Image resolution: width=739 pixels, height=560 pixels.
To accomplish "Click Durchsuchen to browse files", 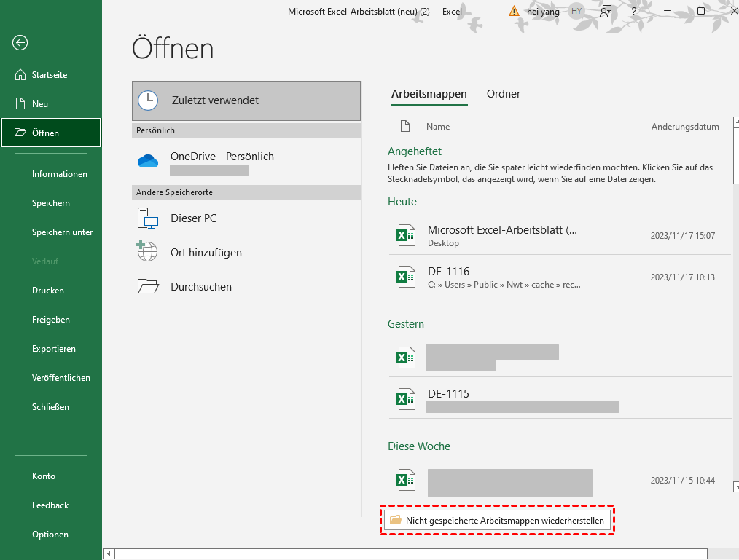I will point(246,287).
